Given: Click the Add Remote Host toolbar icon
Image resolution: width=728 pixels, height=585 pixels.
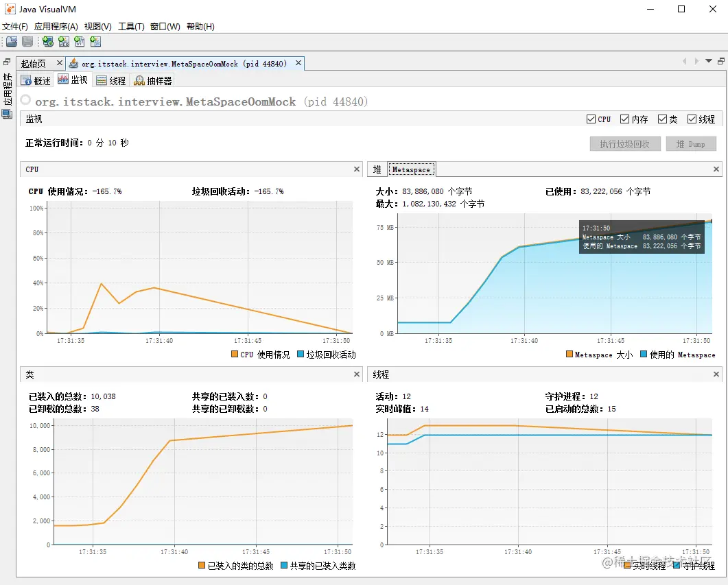Looking at the screenshot, I should click(47, 41).
